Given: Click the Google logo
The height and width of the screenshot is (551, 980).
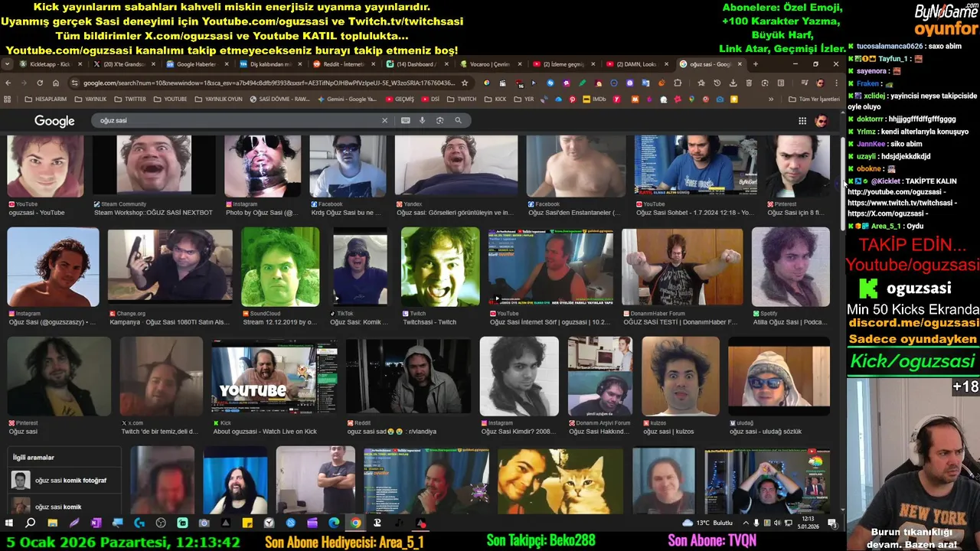Looking at the screenshot, I should coord(54,121).
